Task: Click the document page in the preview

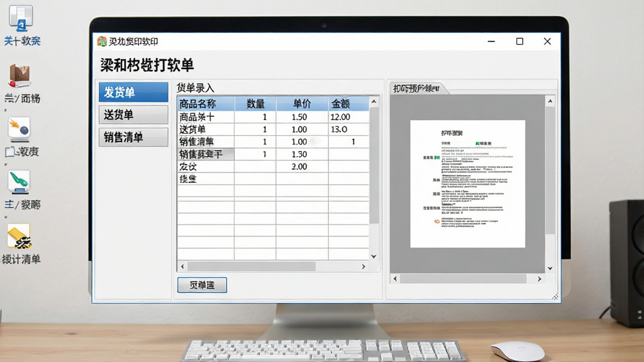Action: 467,184
